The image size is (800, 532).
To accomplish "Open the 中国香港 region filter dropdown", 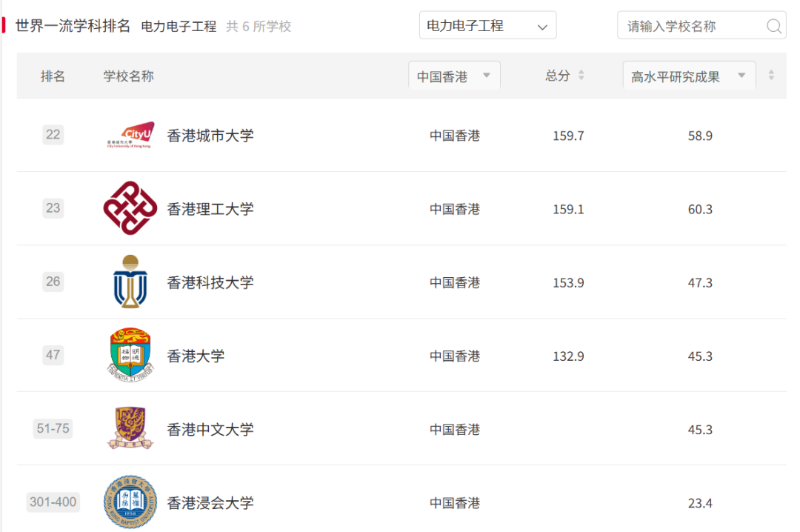I will click(454, 75).
